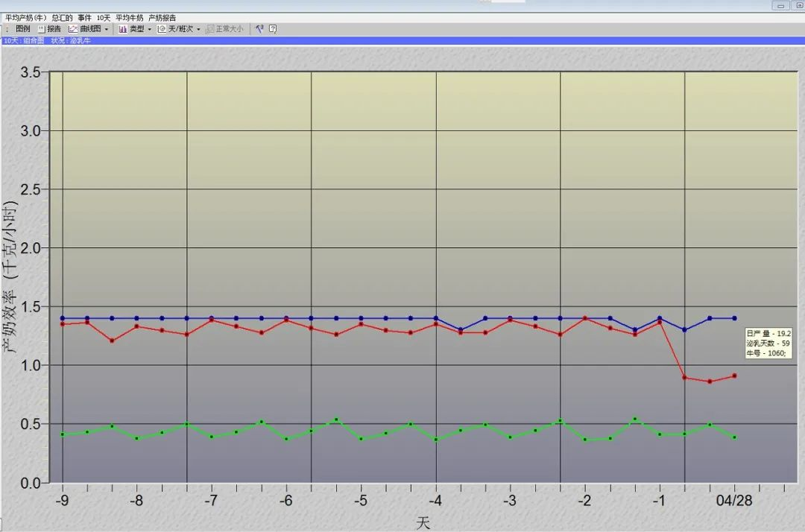The width and height of the screenshot is (805, 532).
Task: Click the 类型 bar chart icon
Action: click(123, 29)
